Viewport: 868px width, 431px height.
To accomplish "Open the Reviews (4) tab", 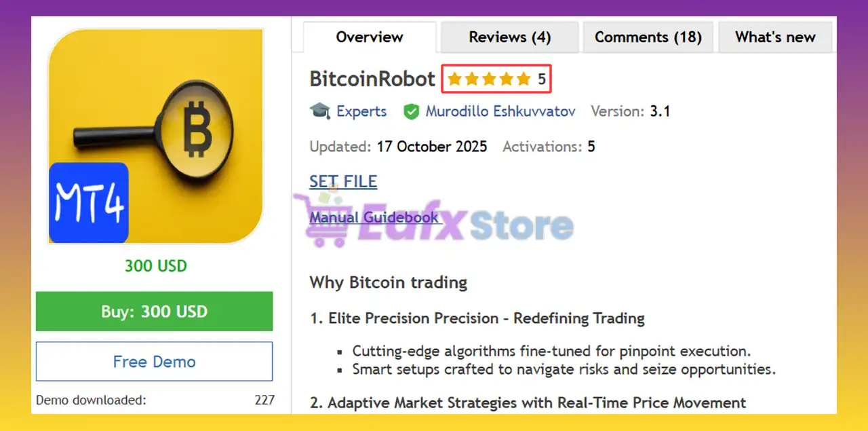I will pos(510,37).
